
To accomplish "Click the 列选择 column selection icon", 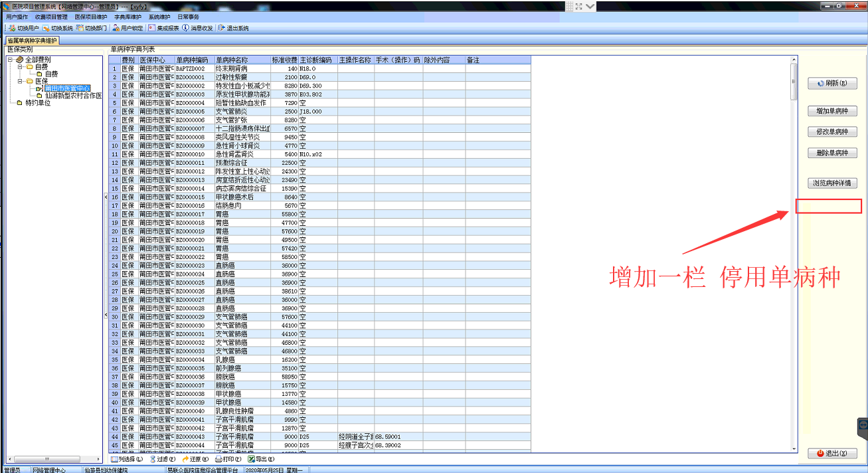I will tap(114, 459).
